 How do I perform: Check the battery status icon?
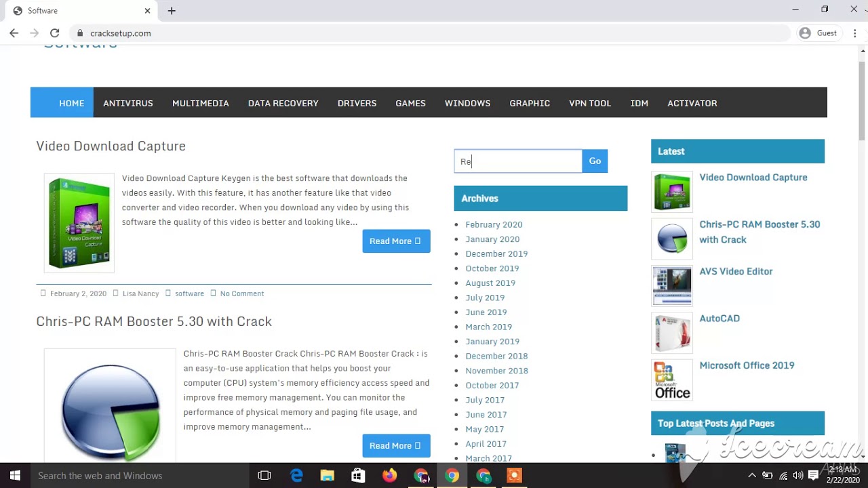(x=768, y=476)
